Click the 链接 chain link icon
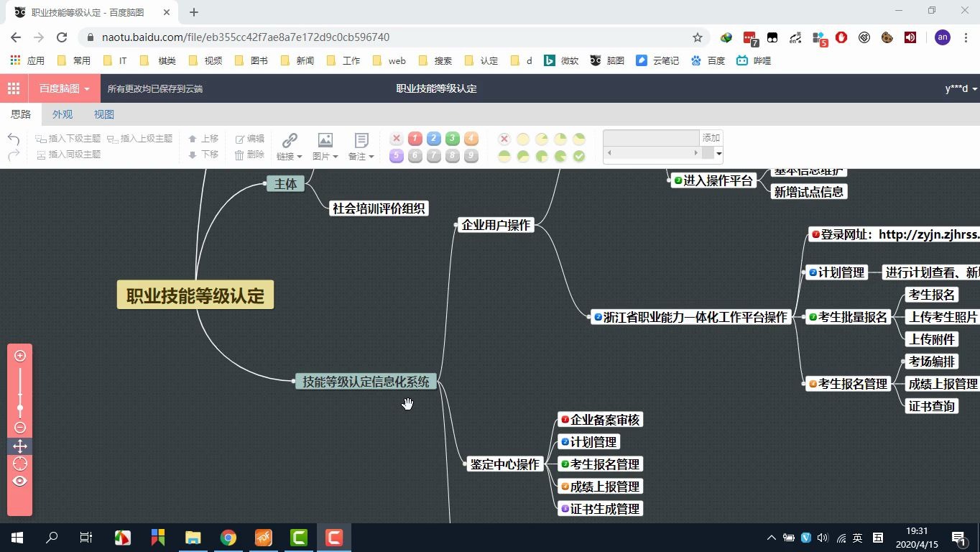This screenshot has width=980, height=552. (290, 140)
